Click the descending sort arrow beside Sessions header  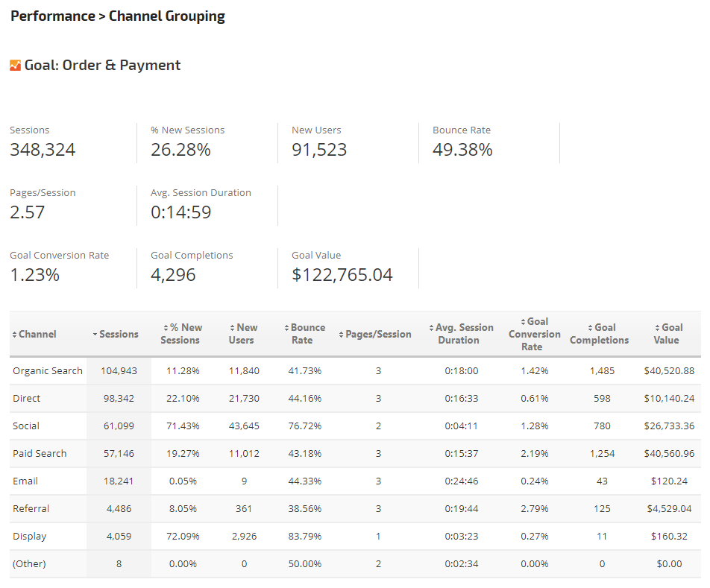[95, 335]
